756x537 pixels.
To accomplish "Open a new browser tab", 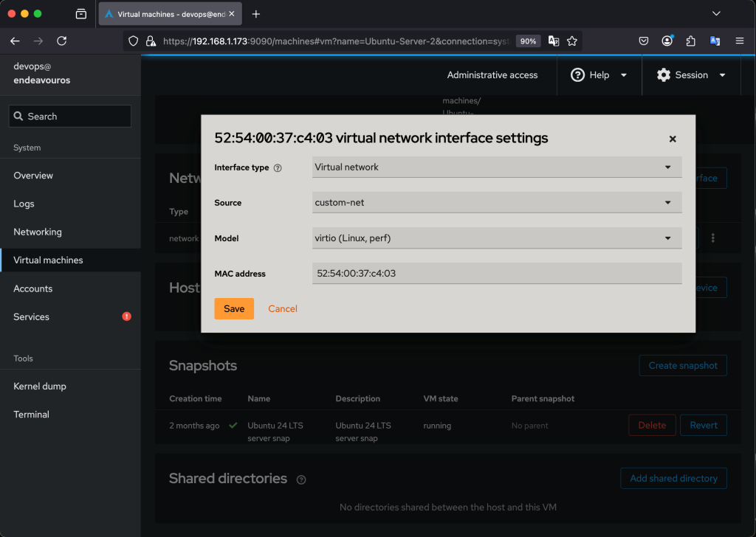I will coord(256,14).
